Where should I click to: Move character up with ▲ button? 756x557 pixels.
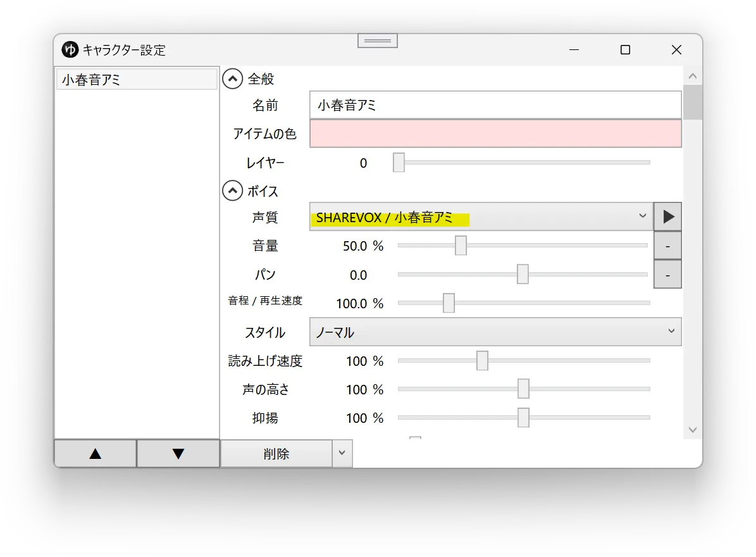[96, 453]
